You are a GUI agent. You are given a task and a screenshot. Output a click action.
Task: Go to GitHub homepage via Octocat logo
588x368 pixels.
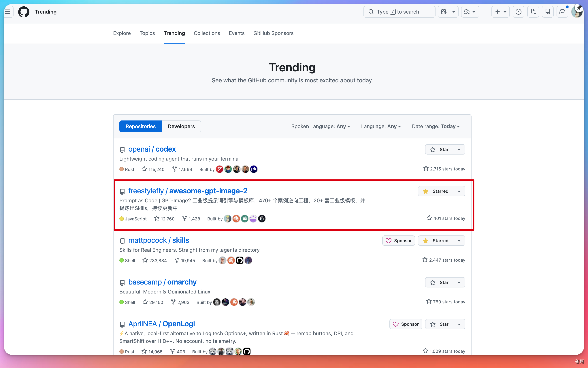point(24,12)
